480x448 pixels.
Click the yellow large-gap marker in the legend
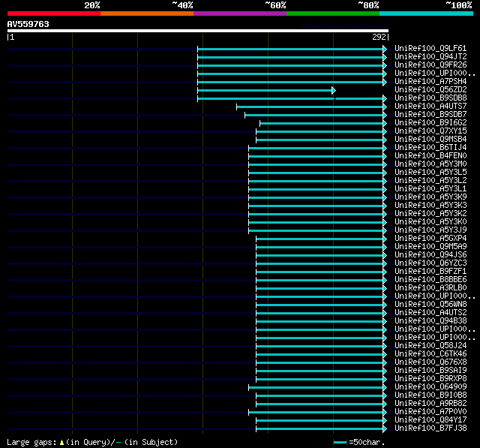61,443
